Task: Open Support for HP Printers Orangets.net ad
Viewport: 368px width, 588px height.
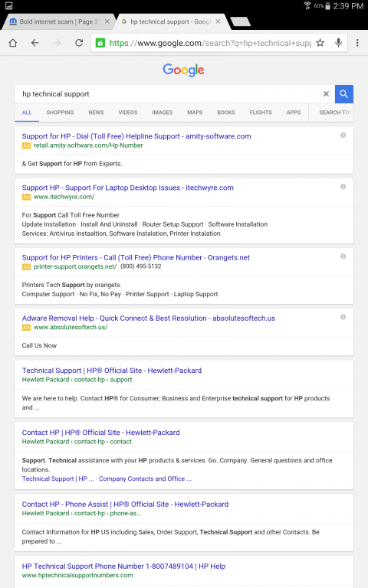Action: [x=136, y=257]
